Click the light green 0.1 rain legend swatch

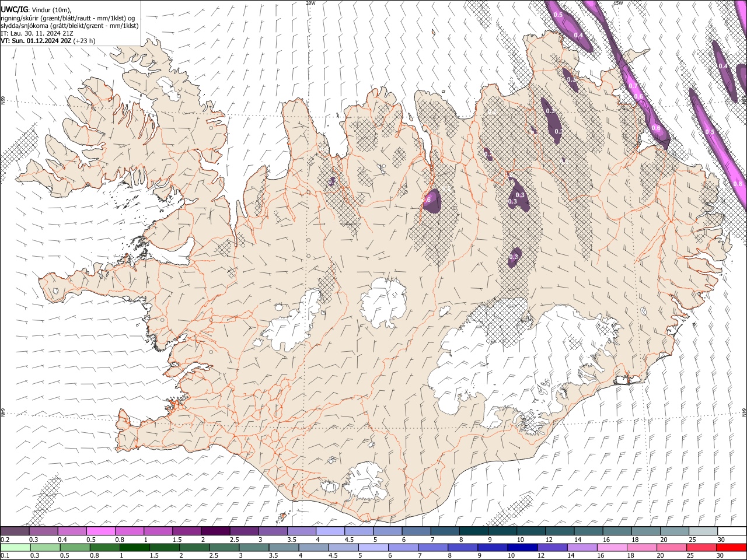click(15, 547)
